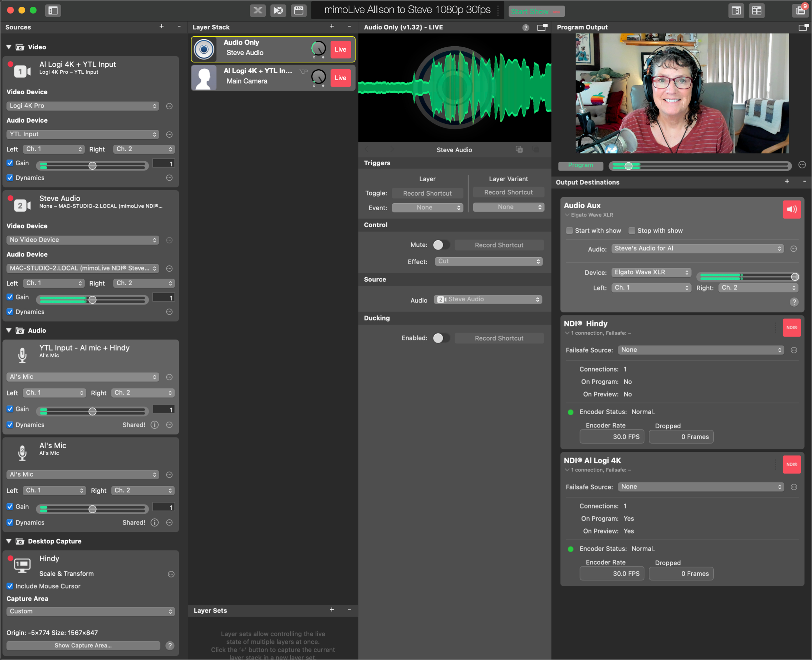
Task: Click Toggle Layer Record Shortcut field
Action: click(x=427, y=193)
